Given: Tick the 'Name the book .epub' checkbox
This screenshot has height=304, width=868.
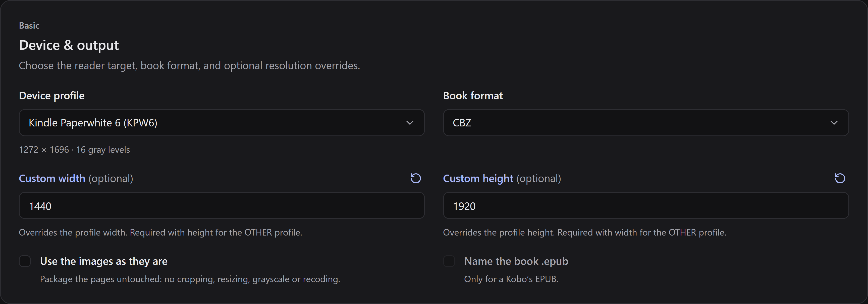Looking at the screenshot, I should tap(449, 261).
